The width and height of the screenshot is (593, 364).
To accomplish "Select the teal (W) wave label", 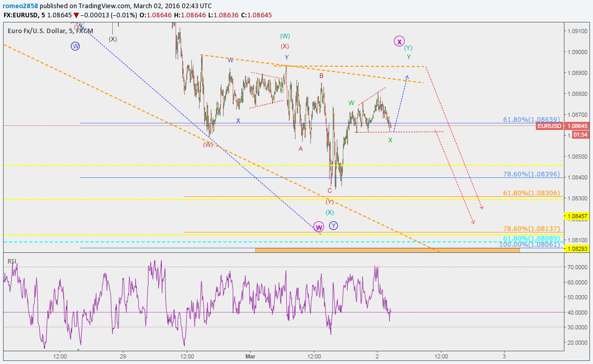I will point(285,36).
